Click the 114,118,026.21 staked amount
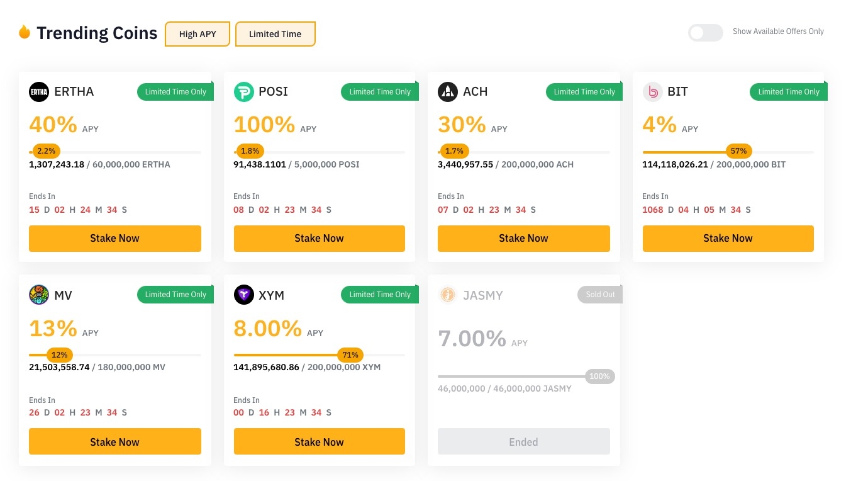868x481 pixels. click(x=676, y=164)
